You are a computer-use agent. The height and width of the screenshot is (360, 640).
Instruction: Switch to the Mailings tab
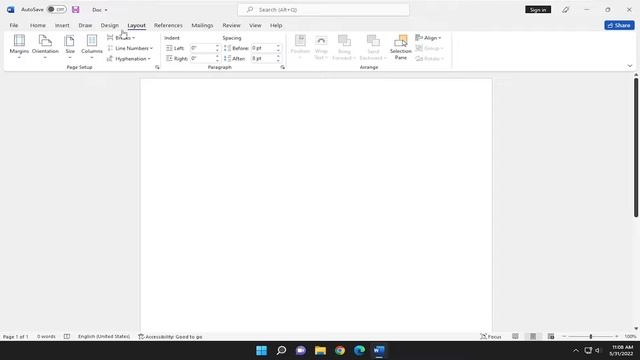click(x=202, y=25)
